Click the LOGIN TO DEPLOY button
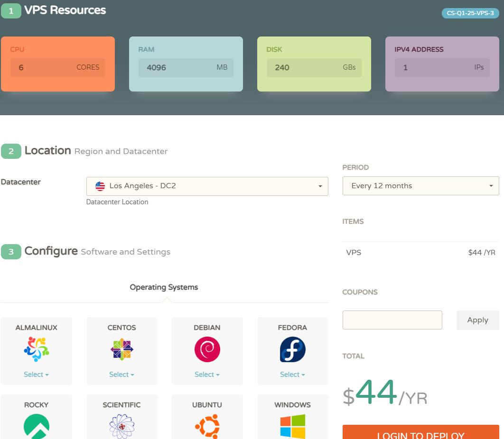The image size is (504, 439). coord(421,432)
